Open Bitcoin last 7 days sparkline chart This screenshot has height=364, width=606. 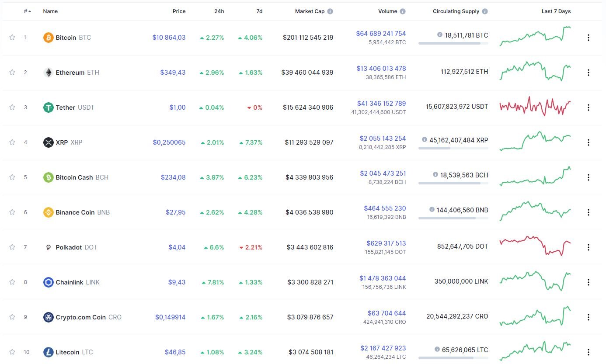[535, 36]
